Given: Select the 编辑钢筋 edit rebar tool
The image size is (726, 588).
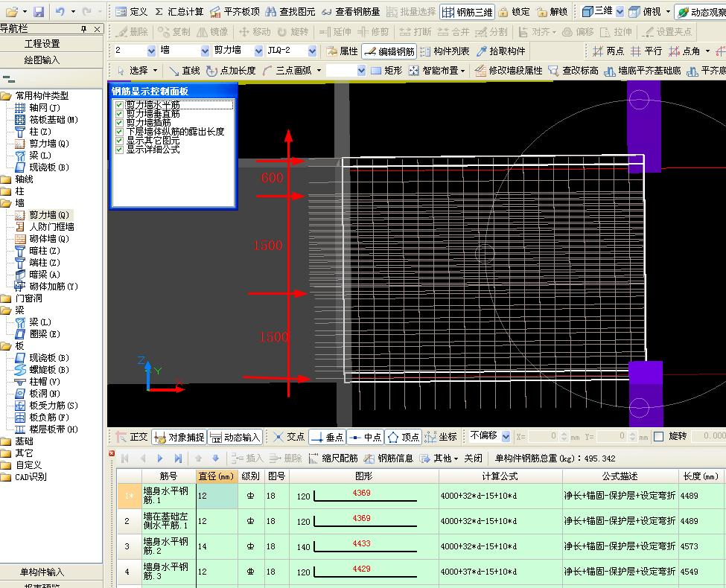Looking at the screenshot, I should (389, 51).
